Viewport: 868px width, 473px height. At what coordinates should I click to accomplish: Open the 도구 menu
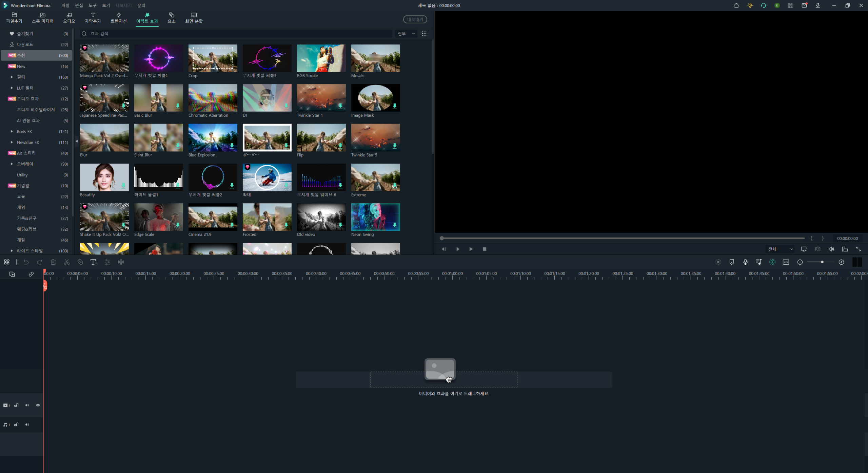point(92,5)
